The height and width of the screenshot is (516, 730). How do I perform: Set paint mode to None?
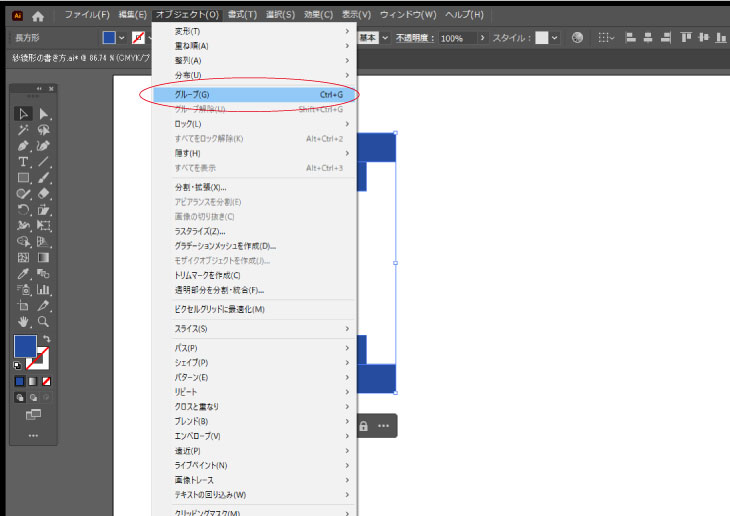[47, 381]
